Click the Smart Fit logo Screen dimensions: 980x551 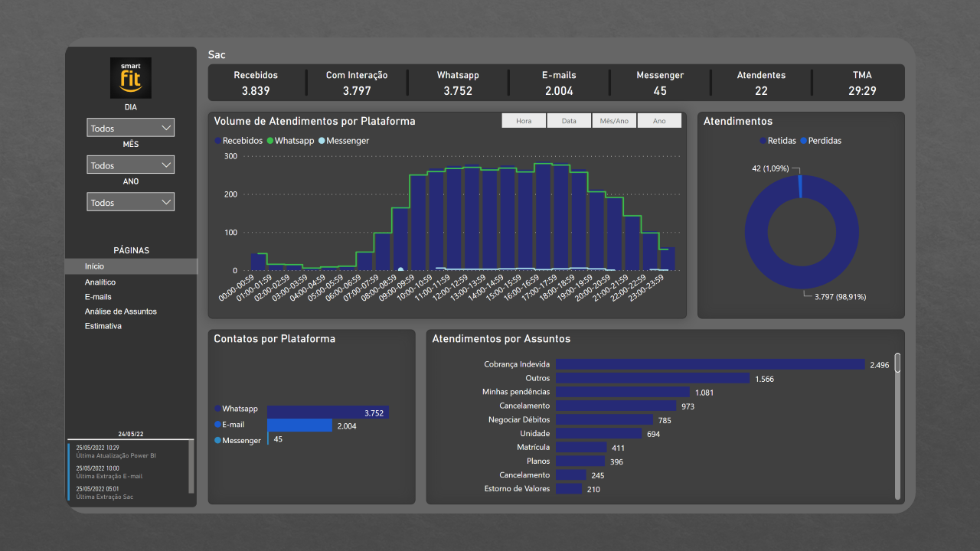coord(131,77)
